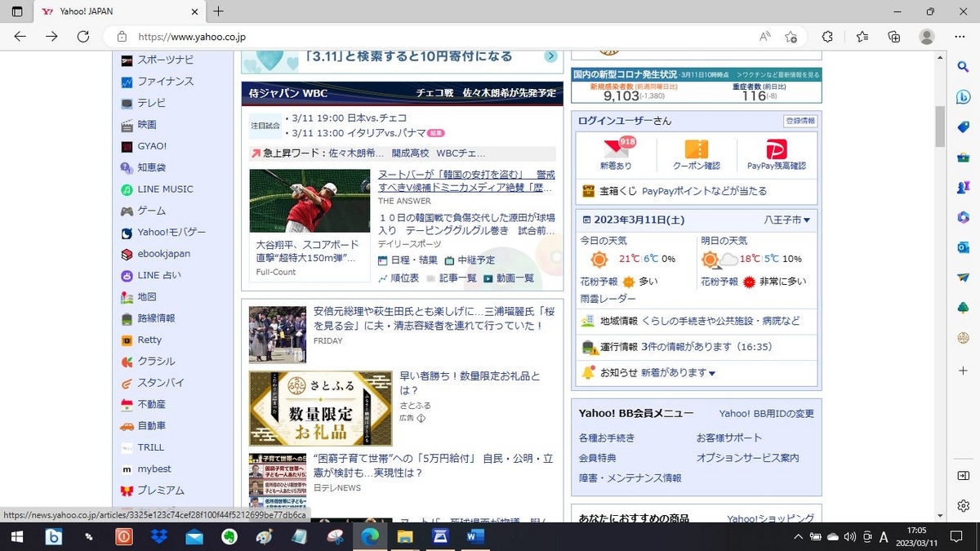
Task: Open Edge sidebar Search icon
Action: (964, 66)
